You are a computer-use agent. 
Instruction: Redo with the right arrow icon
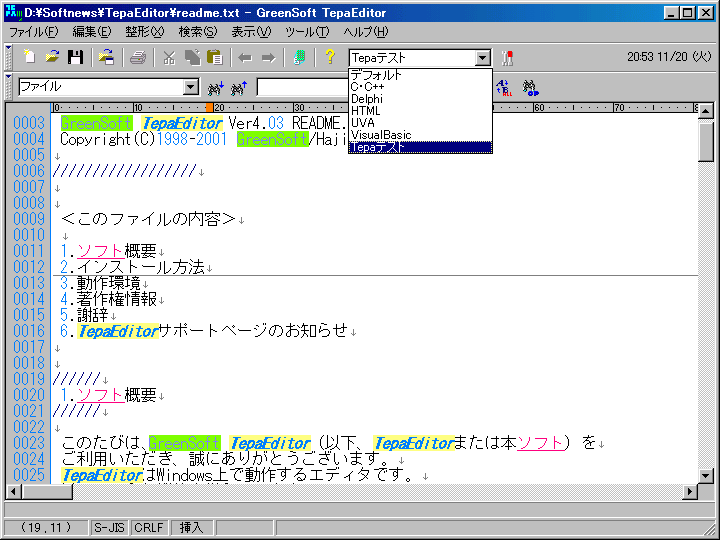(x=268, y=57)
